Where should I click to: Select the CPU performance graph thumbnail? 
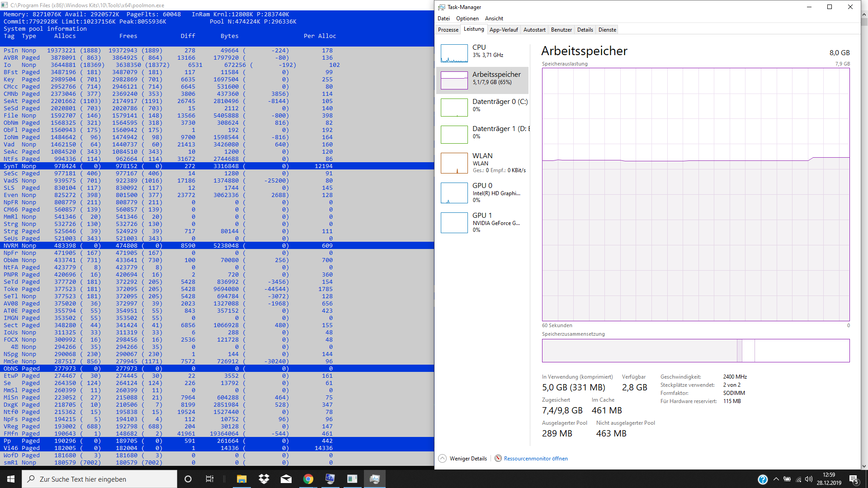pyautogui.click(x=454, y=53)
